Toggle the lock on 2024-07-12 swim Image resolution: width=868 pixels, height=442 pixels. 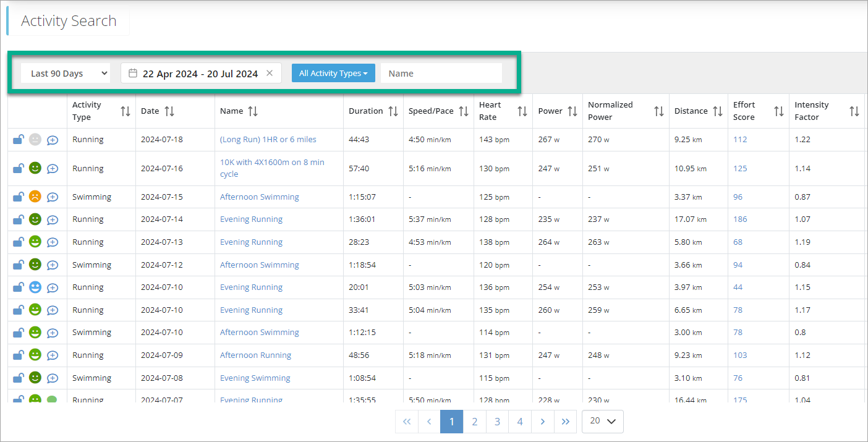19,265
